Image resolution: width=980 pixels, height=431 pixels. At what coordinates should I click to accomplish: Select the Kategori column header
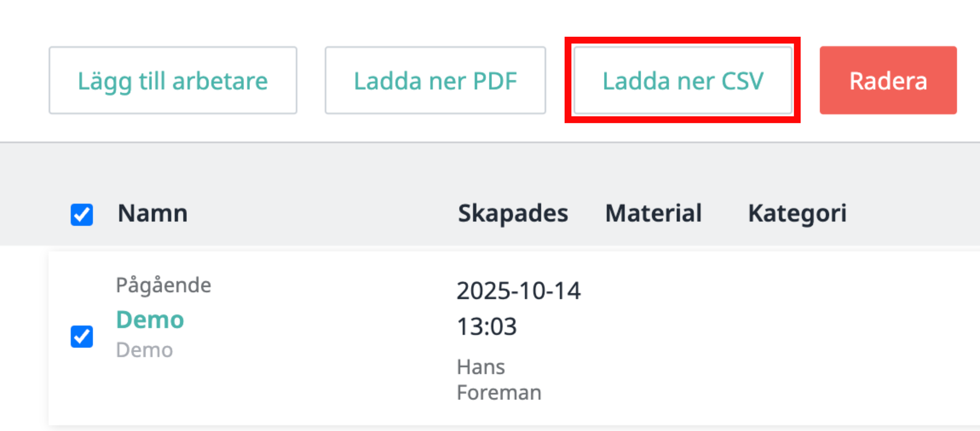797,213
